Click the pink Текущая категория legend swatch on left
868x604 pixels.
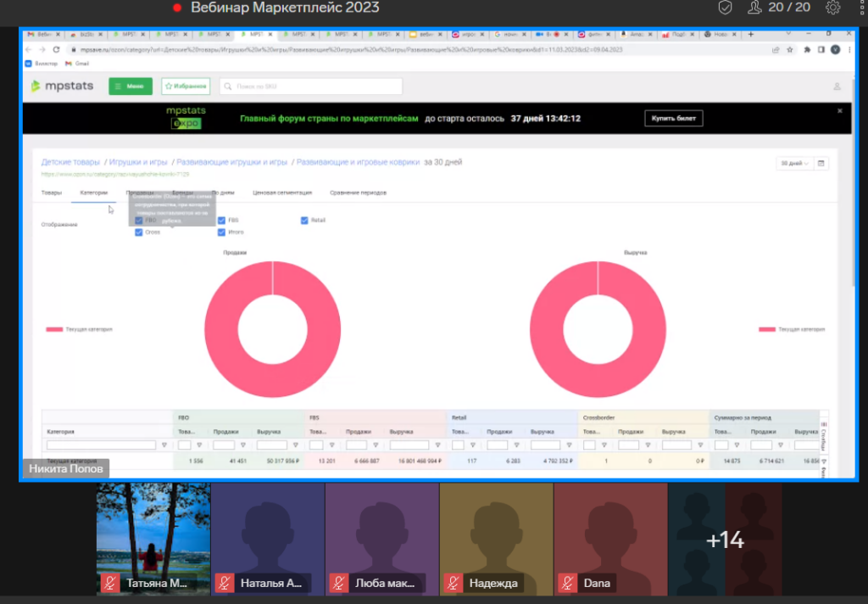(54, 329)
